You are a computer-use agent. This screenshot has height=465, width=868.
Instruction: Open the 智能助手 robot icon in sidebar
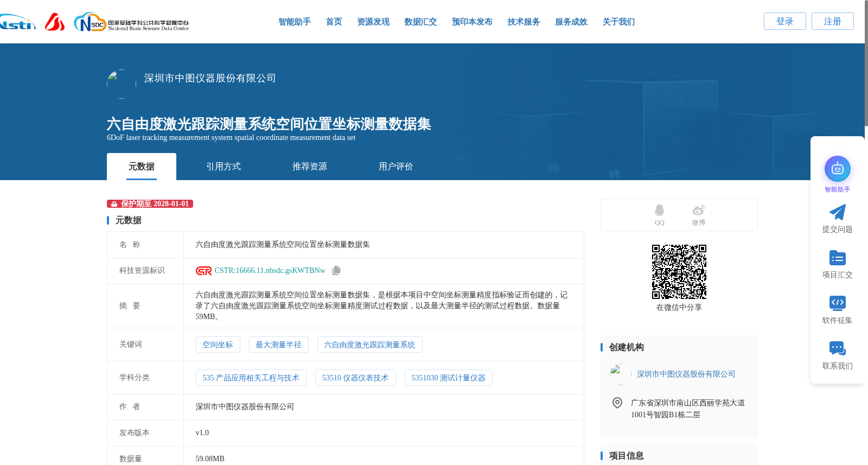coord(837,169)
